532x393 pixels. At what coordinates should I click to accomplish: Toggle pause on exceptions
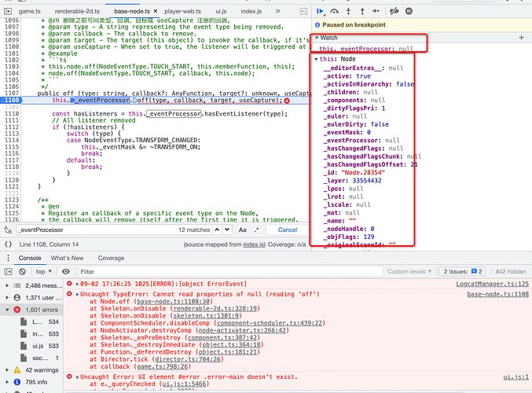(409, 11)
